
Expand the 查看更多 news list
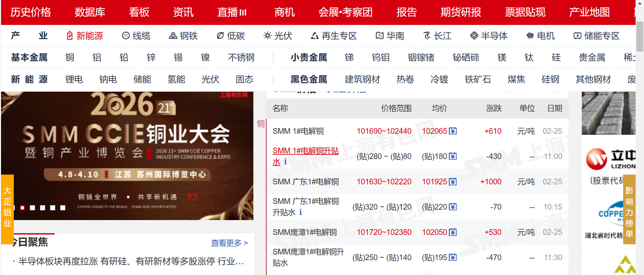(229, 243)
